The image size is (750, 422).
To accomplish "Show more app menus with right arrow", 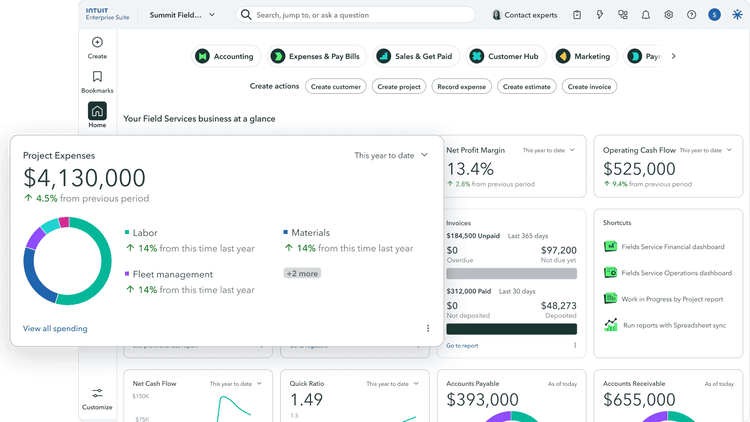I will tap(673, 56).
